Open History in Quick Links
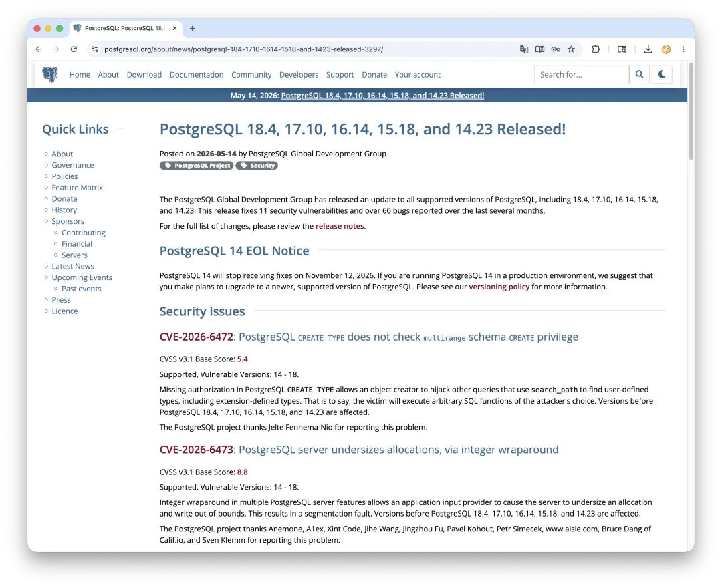 pyautogui.click(x=64, y=210)
